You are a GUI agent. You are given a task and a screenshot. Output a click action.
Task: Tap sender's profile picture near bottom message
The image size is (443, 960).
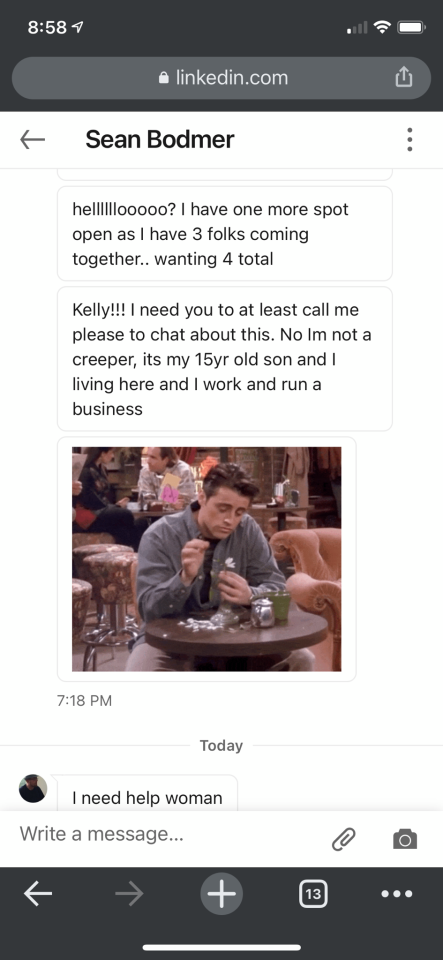(x=33, y=788)
